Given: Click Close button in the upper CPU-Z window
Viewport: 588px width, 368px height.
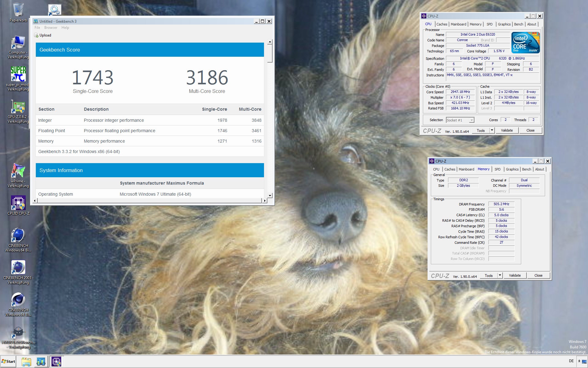Looking at the screenshot, I should (x=530, y=130).
